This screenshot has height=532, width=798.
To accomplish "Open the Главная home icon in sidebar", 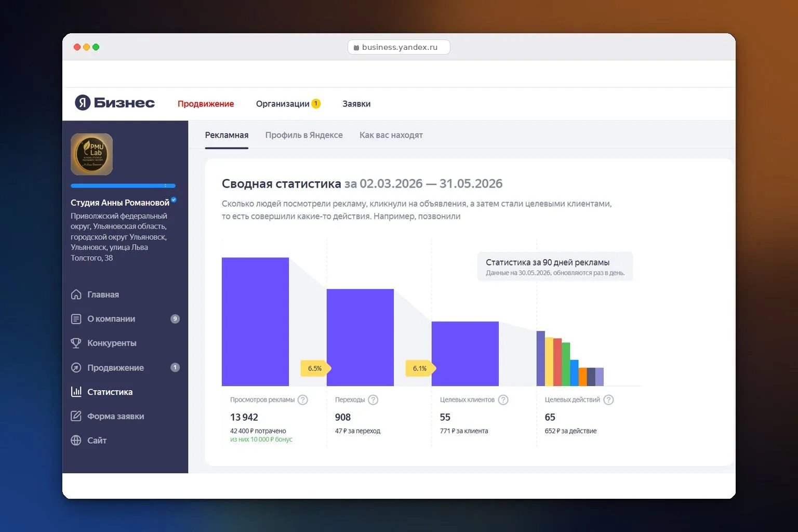I will tap(76, 295).
